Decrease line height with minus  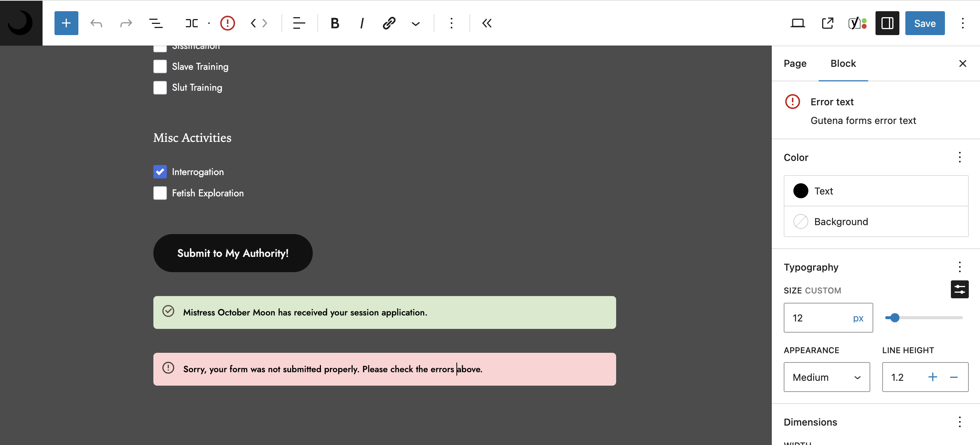pos(954,377)
